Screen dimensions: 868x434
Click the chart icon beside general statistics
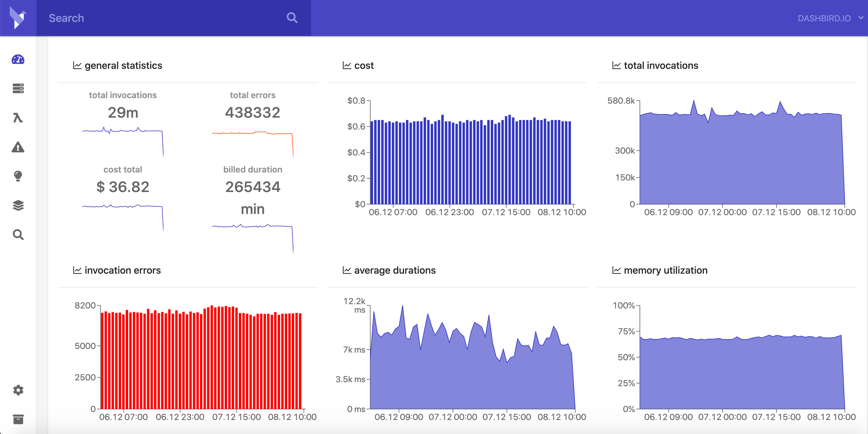[x=77, y=65]
